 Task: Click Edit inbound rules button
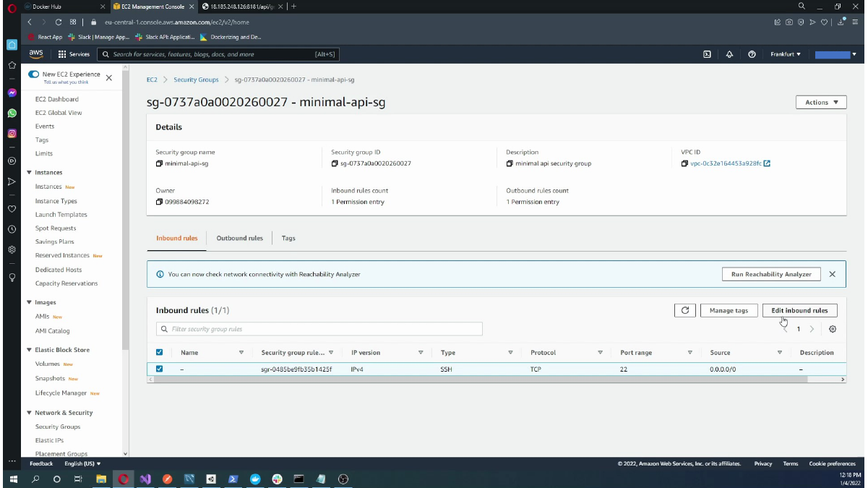click(x=799, y=310)
